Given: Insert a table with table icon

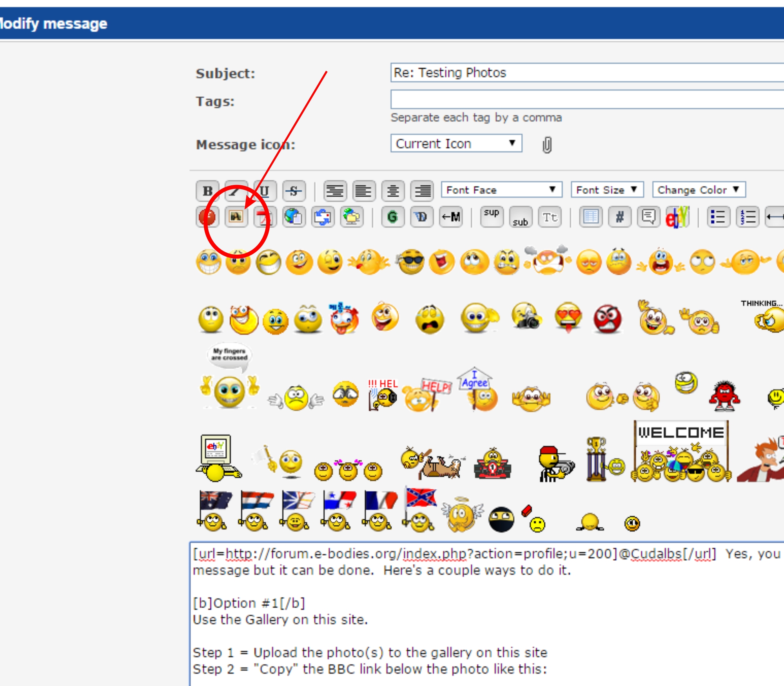Looking at the screenshot, I should [591, 217].
